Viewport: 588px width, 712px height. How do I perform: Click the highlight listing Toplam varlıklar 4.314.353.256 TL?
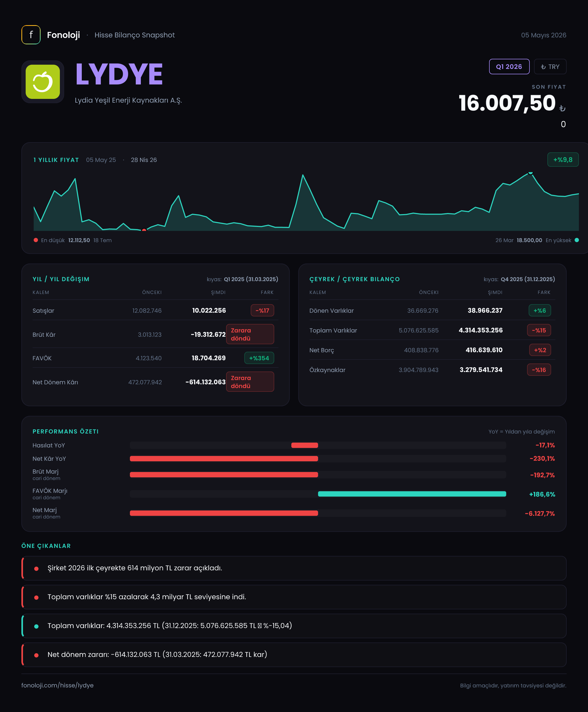[294, 626]
